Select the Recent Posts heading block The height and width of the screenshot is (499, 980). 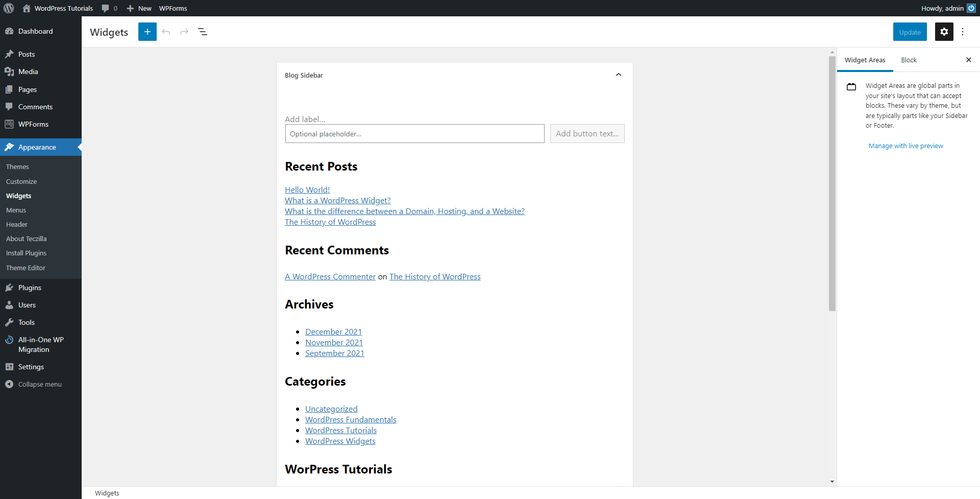coord(321,167)
